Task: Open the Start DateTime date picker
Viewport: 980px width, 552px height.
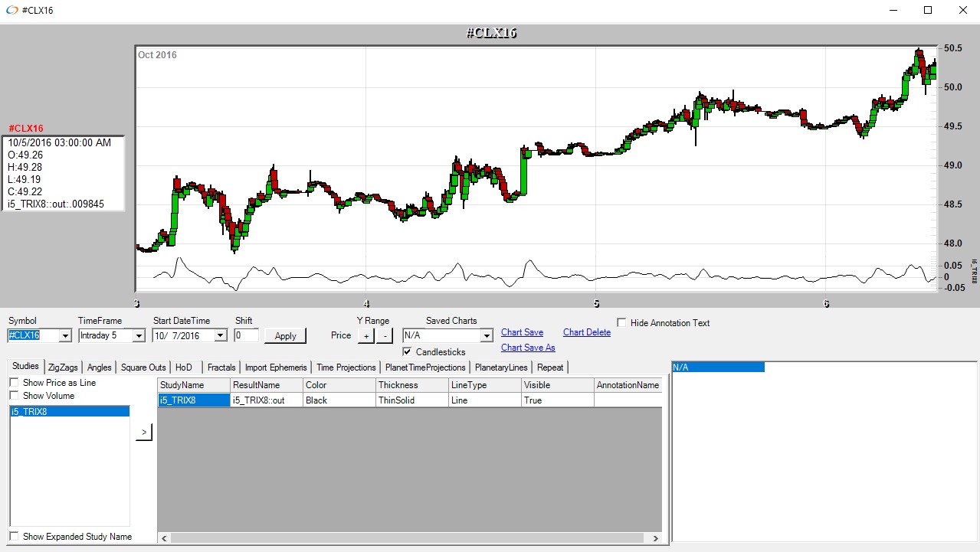Action: pyautogui.click(x=221, y=335)
